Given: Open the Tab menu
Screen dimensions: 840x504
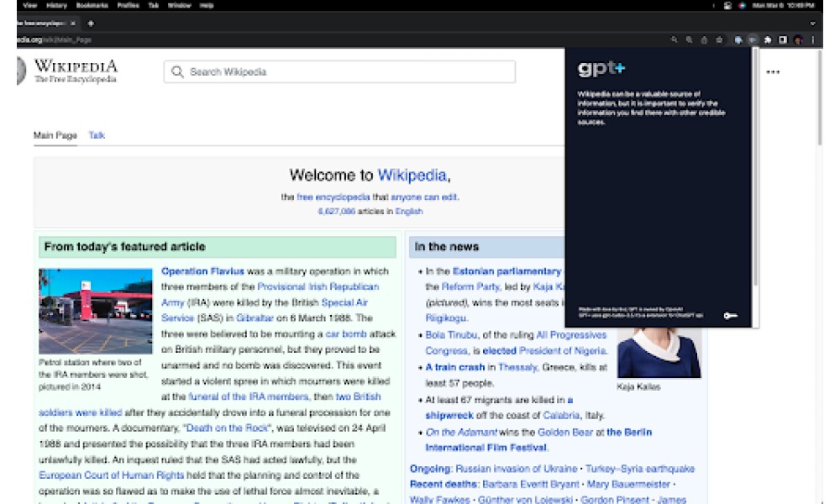Looking at the screenshot, I should 153,5.
